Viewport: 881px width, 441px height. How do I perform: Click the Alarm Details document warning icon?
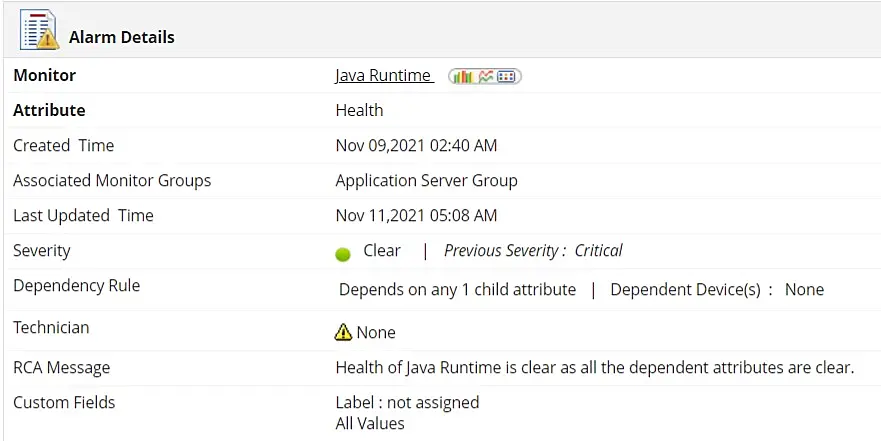(40, 30)
